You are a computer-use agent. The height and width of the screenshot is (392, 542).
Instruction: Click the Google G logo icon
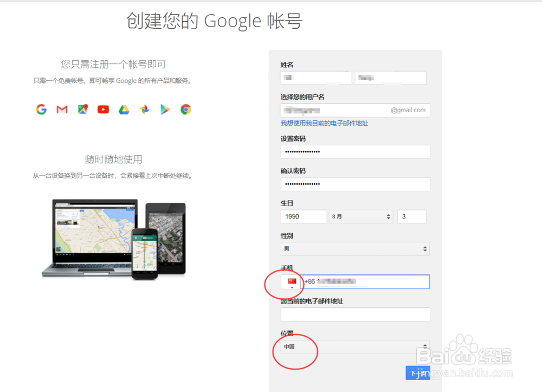click(41, 110)
